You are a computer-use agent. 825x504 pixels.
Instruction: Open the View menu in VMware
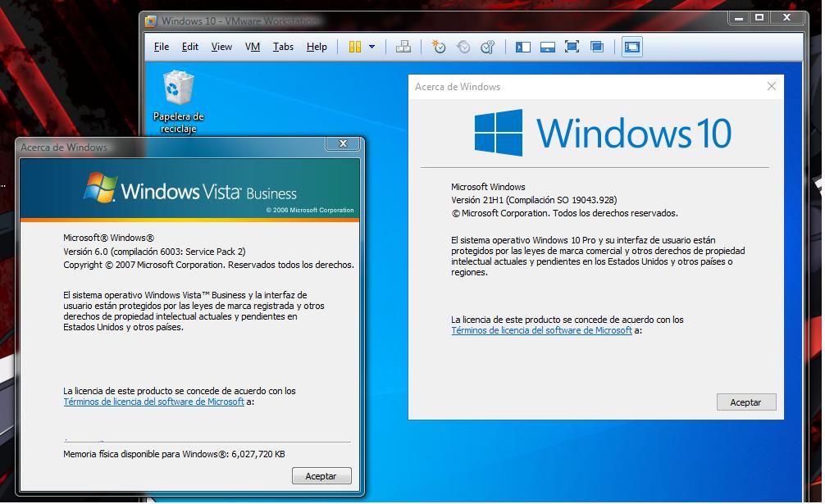click(221, 47)
